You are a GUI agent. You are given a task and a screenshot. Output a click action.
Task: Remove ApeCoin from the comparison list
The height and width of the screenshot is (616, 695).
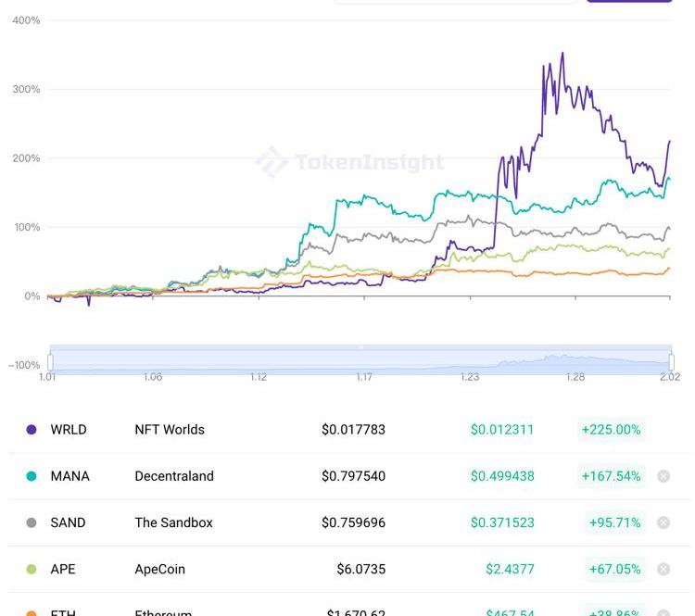coord(663,569)
